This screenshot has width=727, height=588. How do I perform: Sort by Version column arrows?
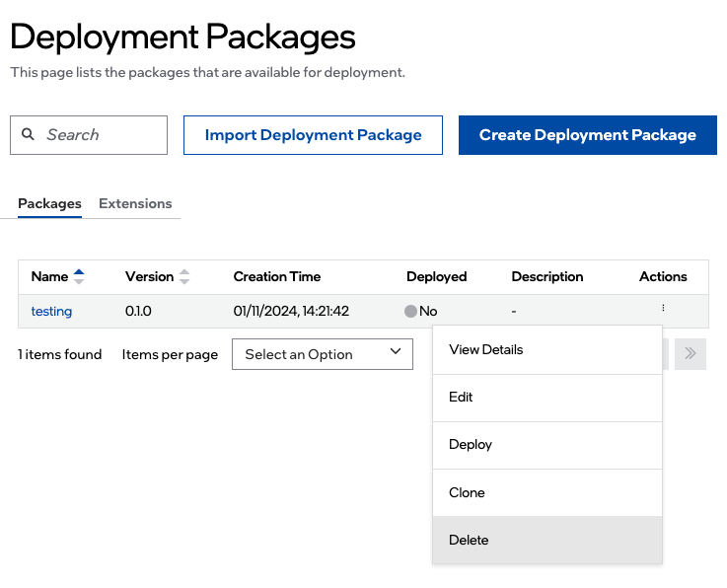tap(184, 277)
